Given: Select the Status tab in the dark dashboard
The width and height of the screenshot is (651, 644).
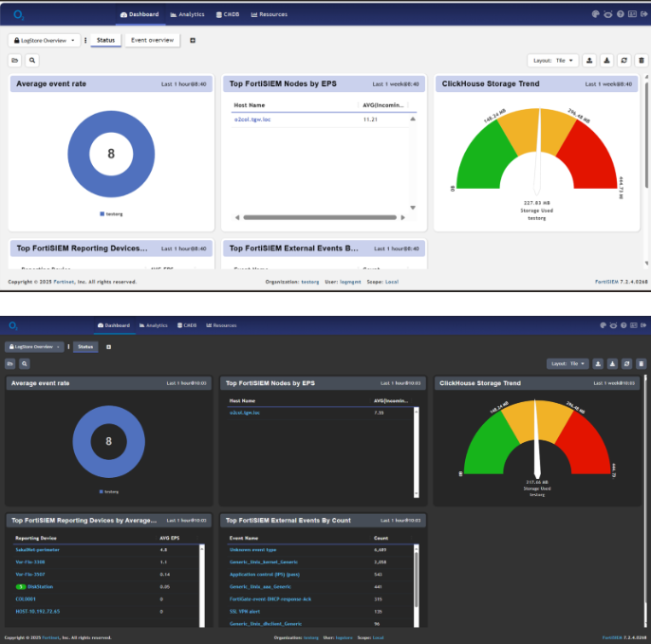Looking at the screenshot, I should click(85, 347).
